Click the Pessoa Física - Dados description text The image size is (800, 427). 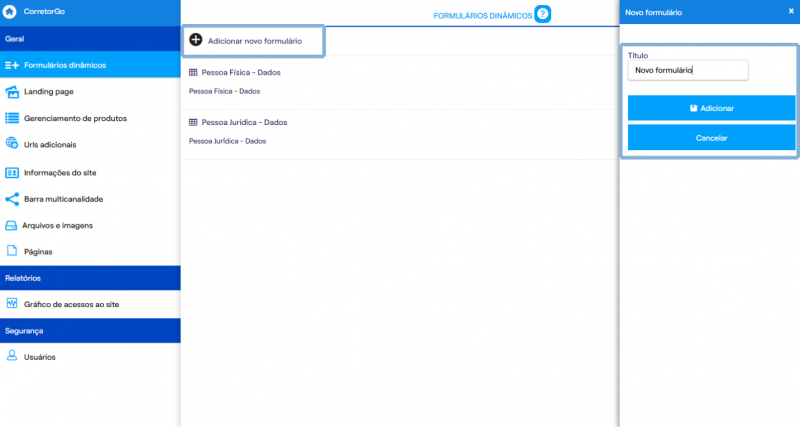pos(224,91)
